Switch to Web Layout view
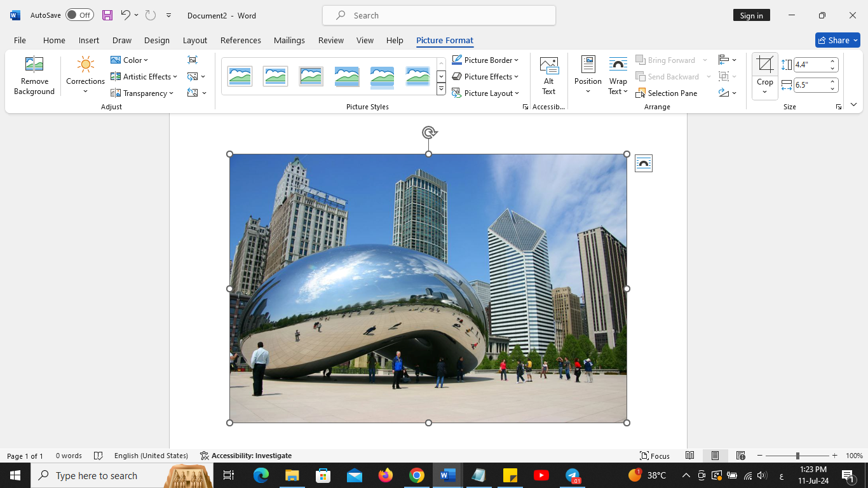 (x=740, y=456)
